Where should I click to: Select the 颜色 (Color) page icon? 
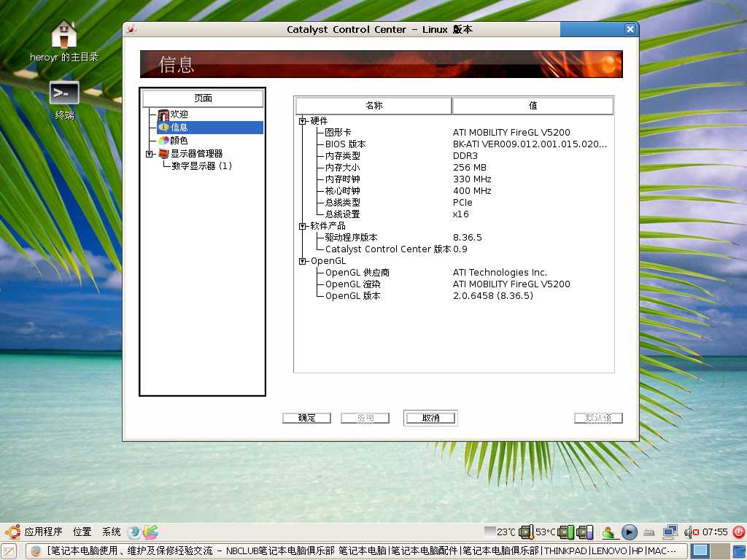click(163, 140)
